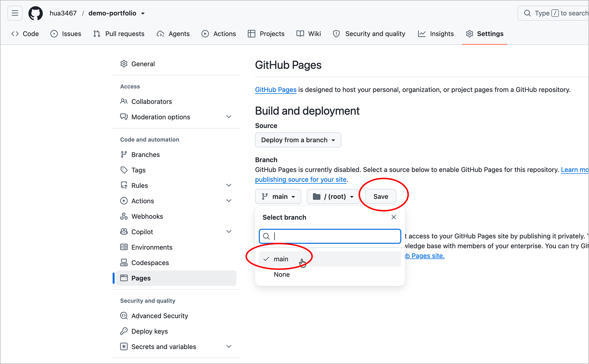The width and height of the screenshot is (589, 364).
Task: Open Deploy keys settings
Action: (x=176, y=331)
